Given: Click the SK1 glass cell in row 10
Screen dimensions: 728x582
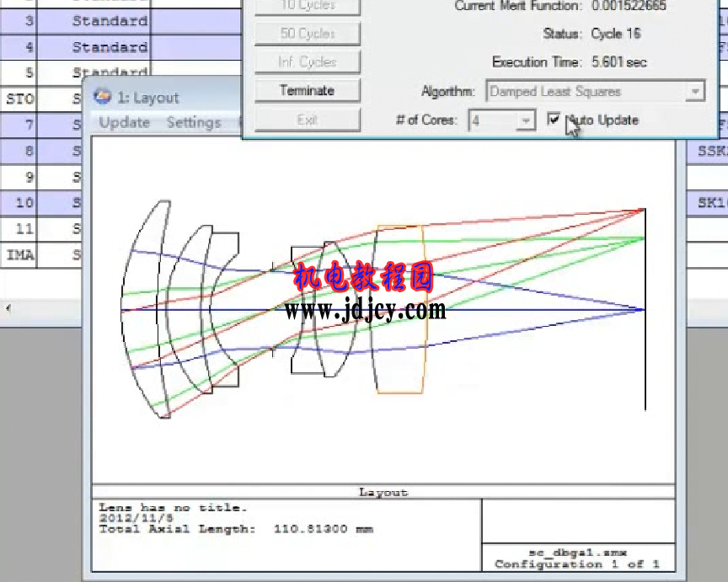Looking at the screenshot, I should tap(707, 203).
